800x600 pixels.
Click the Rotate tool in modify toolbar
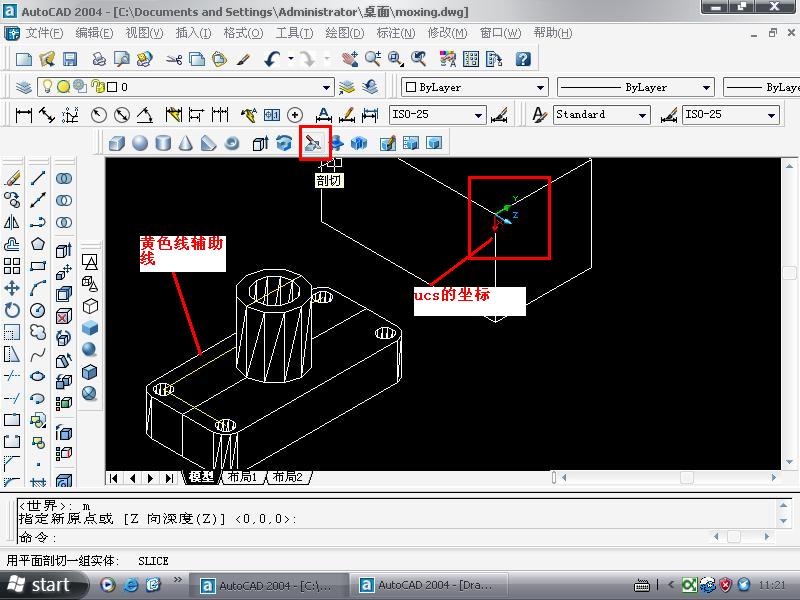(x=12, y=310)
